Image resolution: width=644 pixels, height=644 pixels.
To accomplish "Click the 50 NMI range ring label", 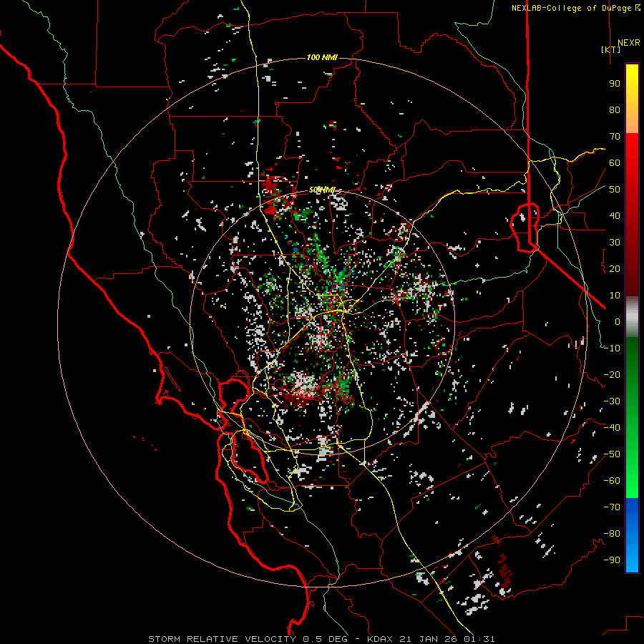I will [x=322, y=190].
